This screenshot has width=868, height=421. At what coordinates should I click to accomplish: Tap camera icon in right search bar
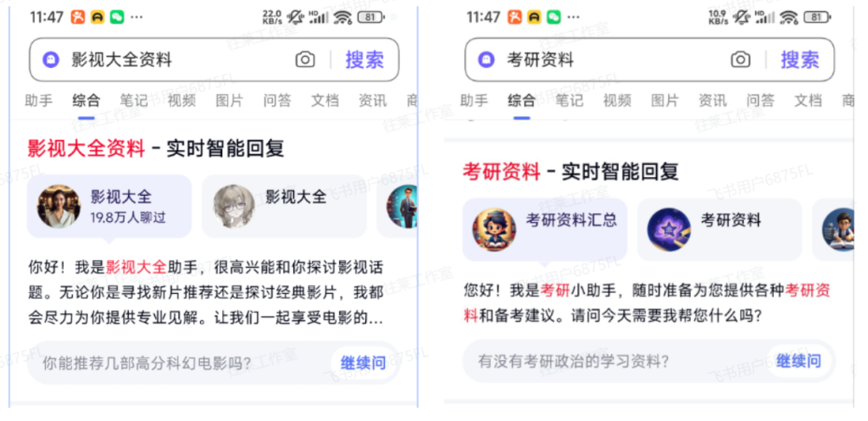click(x=741, y=60)
